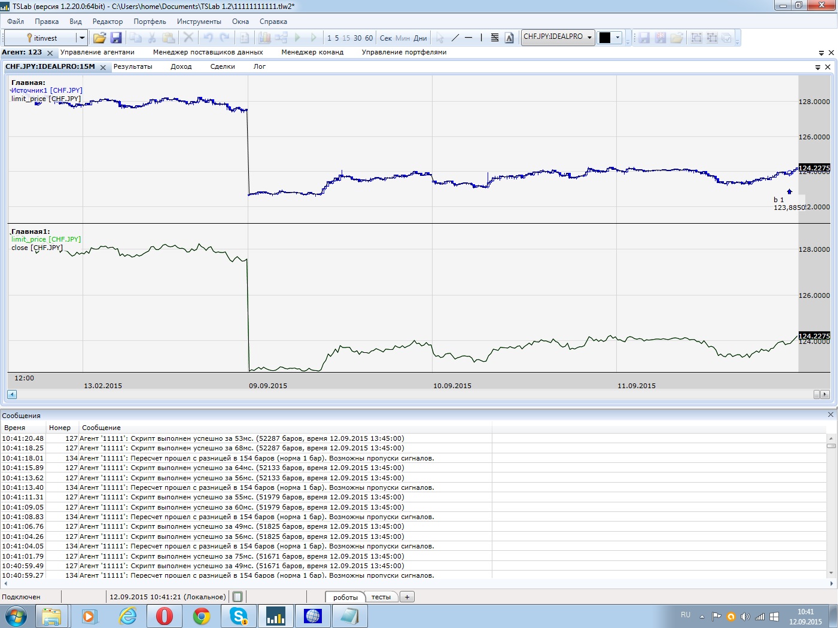Click the black color swatch
The height and width of the screenshot is (628, 840).
[605, 38]
